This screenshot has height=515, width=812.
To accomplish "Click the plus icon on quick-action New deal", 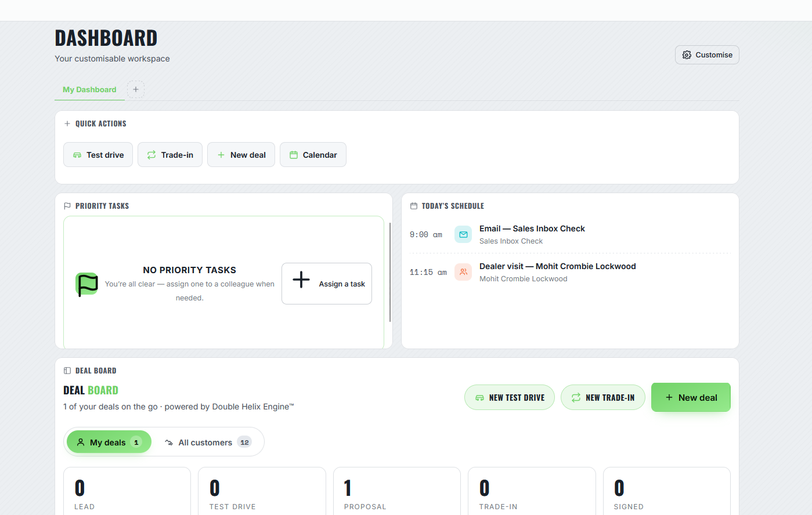I will [221, 155].
